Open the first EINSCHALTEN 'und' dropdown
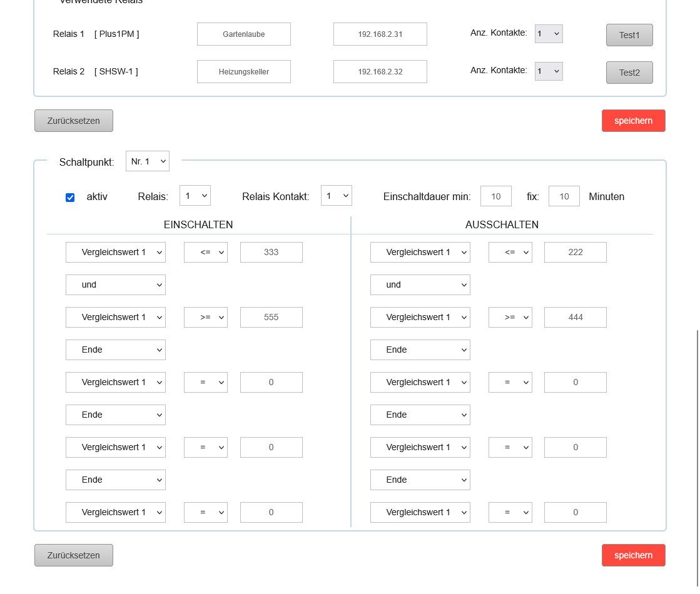The image size is (700, 594). click(x=116, y=284)
